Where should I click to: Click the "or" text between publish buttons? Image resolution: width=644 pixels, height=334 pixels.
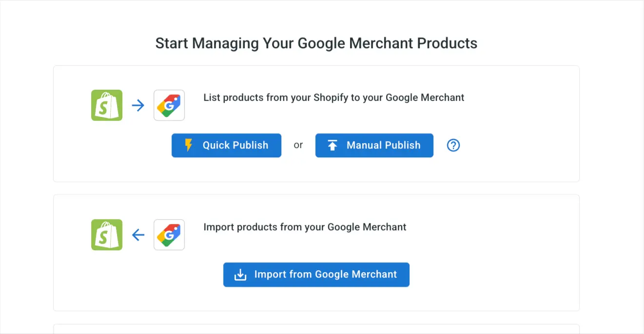coord(298,145)
